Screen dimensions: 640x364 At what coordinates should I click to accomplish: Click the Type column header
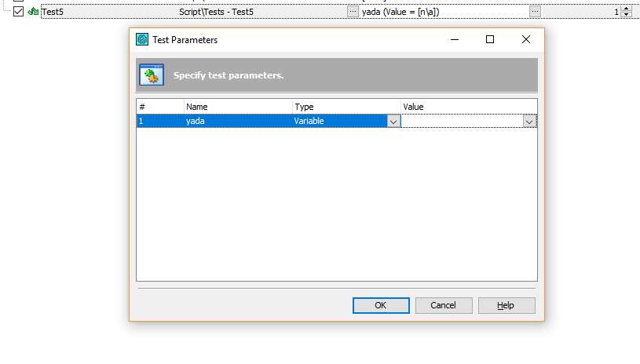[346, 107]
